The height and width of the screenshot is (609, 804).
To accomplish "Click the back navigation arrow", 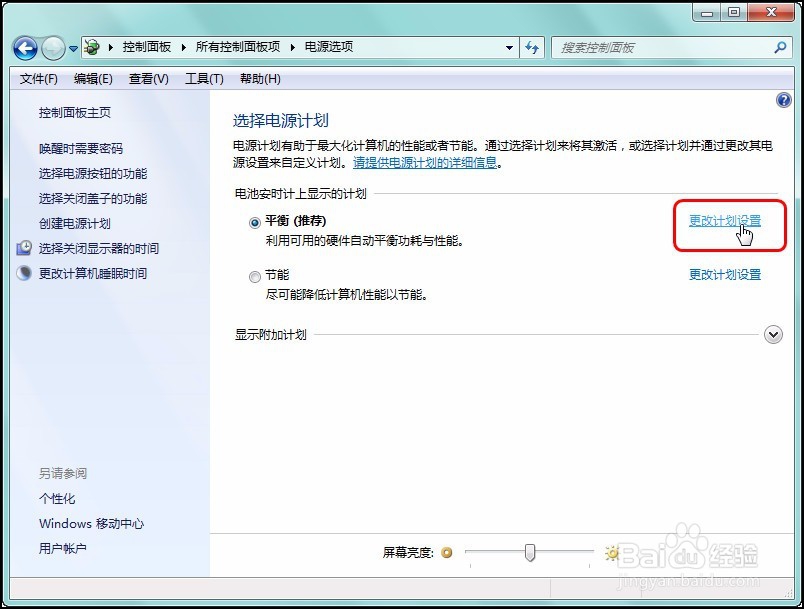I will 24,47.
